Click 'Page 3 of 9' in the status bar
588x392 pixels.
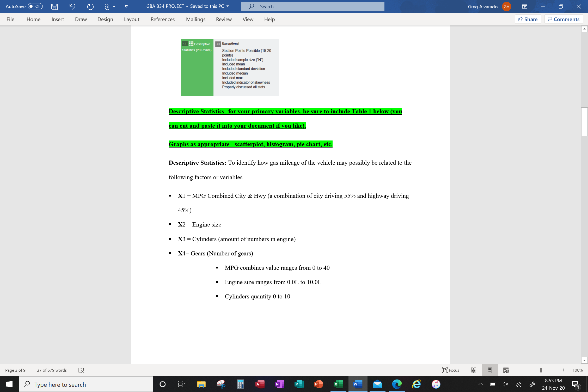click(15, 370)
